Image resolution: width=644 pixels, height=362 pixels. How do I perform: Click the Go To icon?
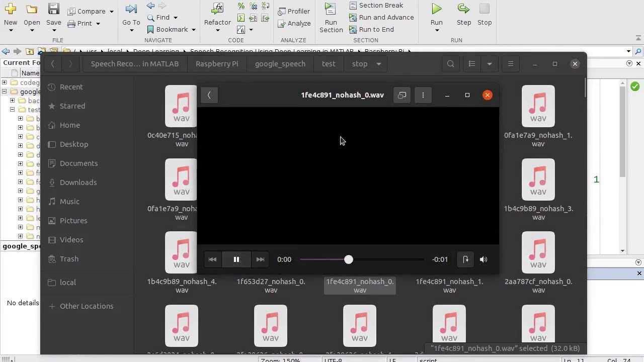131,9
